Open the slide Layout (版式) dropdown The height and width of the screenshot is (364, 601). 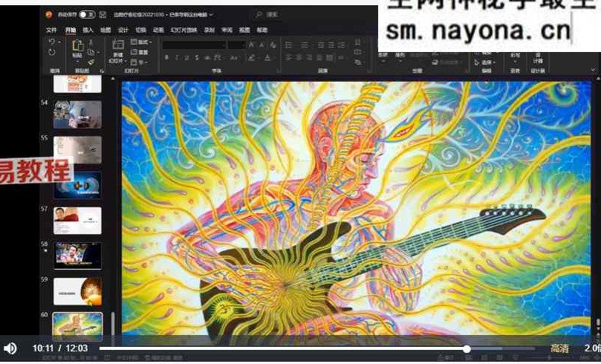click(x=141, y=42)
